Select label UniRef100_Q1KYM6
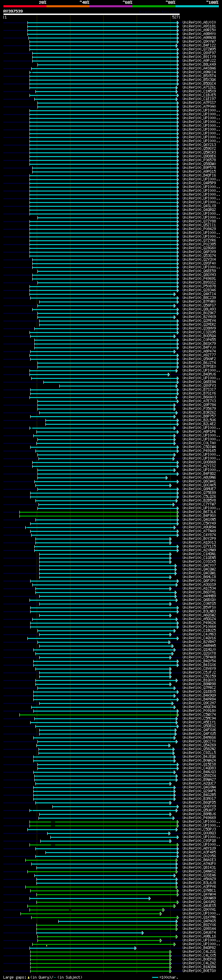The width and height of the screenshot is (222, 980). pyautogui.click(x=199, y=917)
